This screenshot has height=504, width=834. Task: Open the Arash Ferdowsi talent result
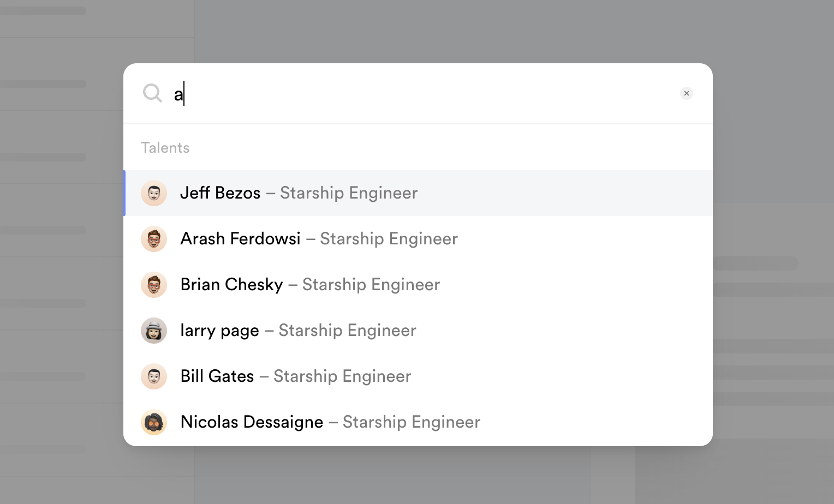point(240,239)
